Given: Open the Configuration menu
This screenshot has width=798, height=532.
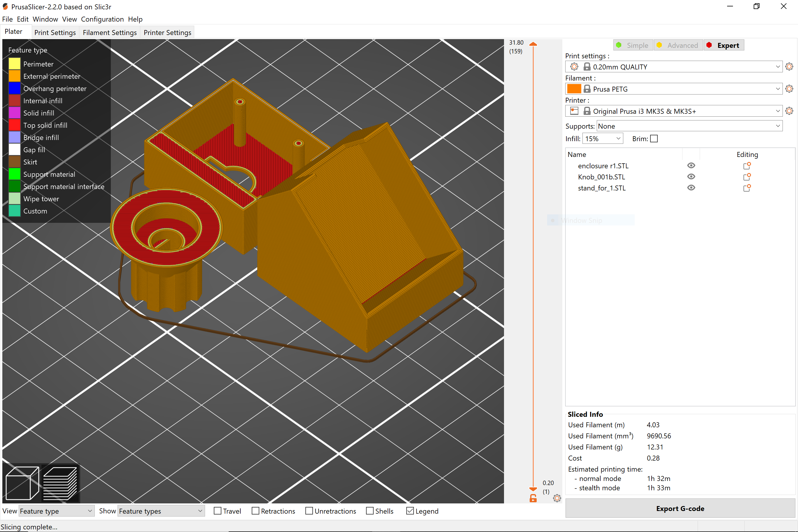Looking at the screenshot, I should [x=102, y=19].
